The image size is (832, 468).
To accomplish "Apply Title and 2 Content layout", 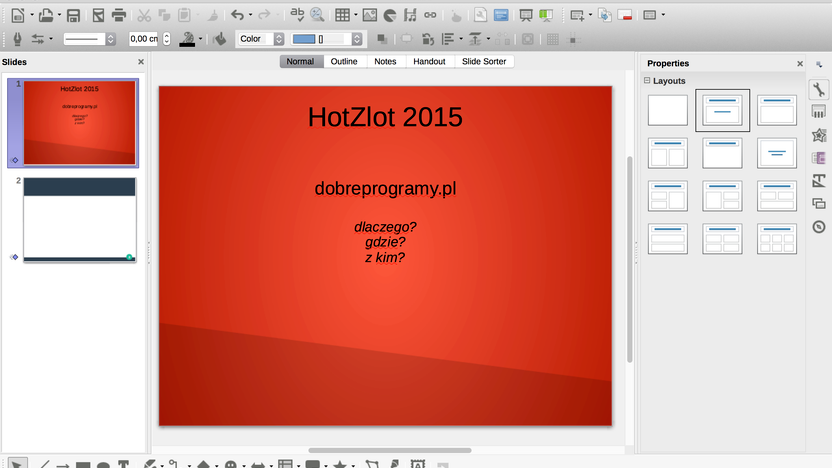I will [x=668, y=153].
